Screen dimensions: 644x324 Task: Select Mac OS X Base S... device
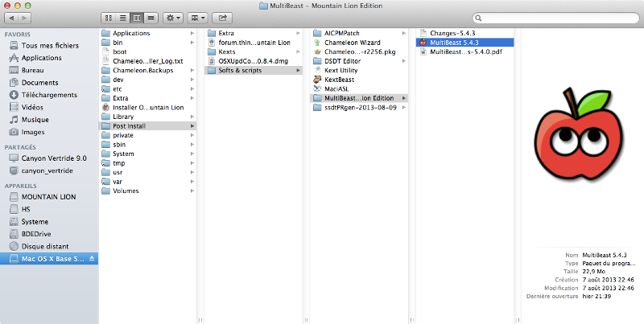[49, 258]
